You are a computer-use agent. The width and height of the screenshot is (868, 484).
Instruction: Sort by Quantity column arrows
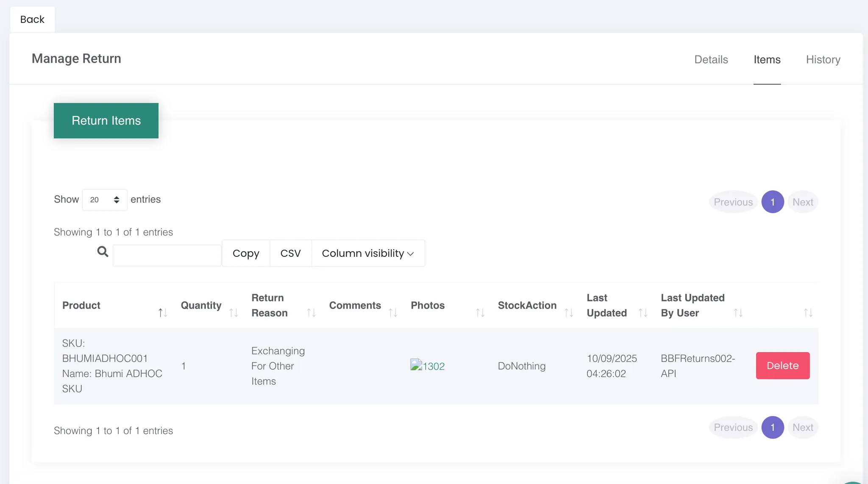[x=234, y=313]
